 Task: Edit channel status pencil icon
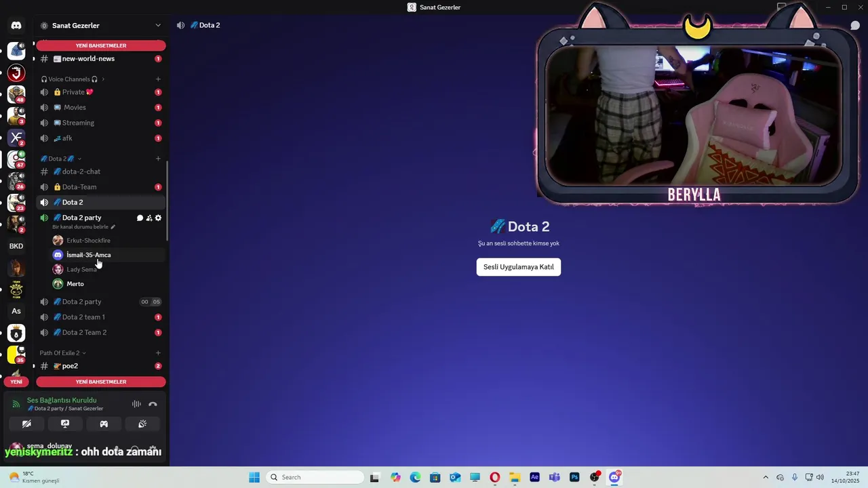click(x=113, y=227)
